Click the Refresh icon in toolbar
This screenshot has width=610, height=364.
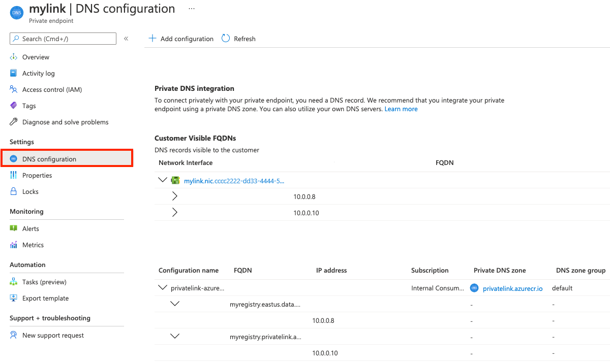click(225, 39)
